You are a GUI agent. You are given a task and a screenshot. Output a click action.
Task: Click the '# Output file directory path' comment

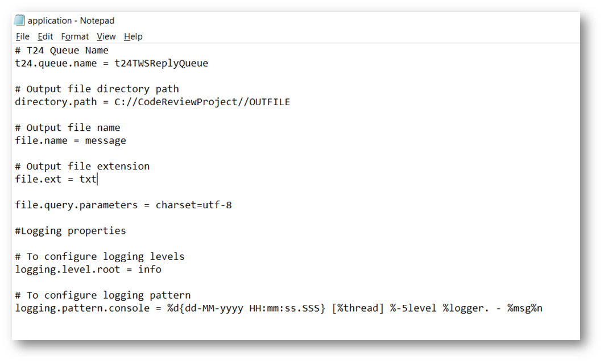97,89
